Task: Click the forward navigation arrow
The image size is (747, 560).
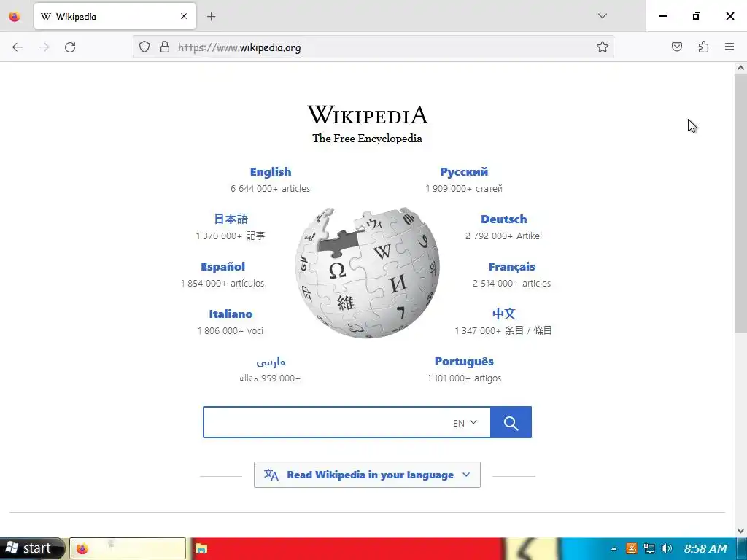Action: click(x=44, y=47)
